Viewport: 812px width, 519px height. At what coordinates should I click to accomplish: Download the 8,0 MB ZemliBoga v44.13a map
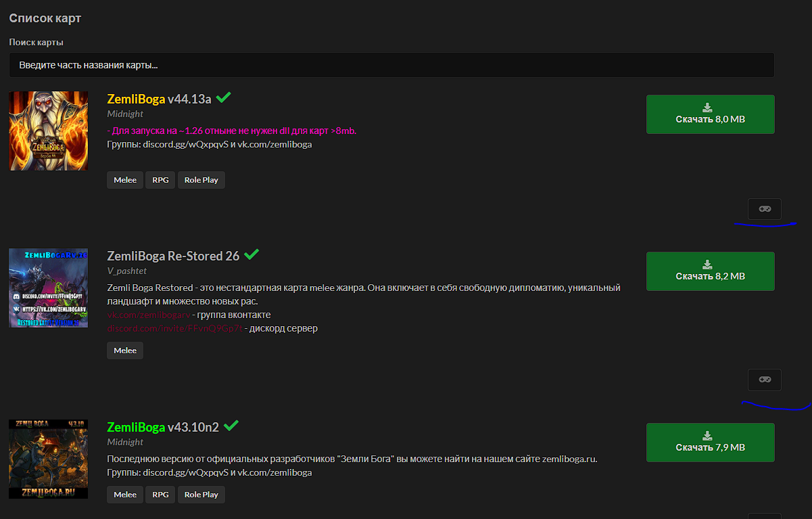710,114
